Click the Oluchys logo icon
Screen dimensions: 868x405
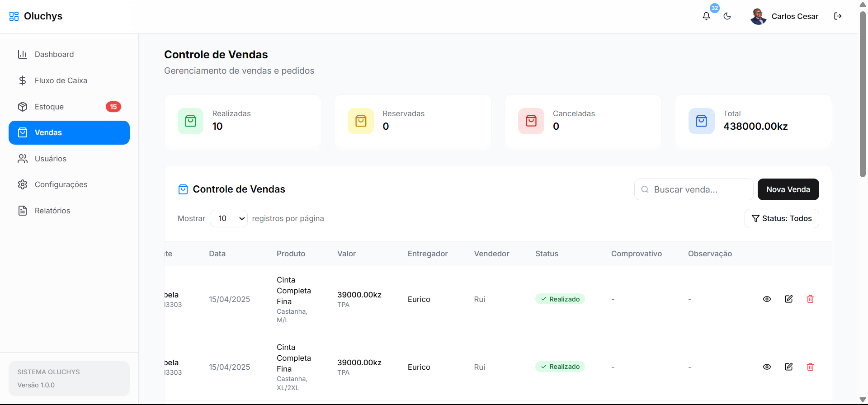click(x=14, y=16)
